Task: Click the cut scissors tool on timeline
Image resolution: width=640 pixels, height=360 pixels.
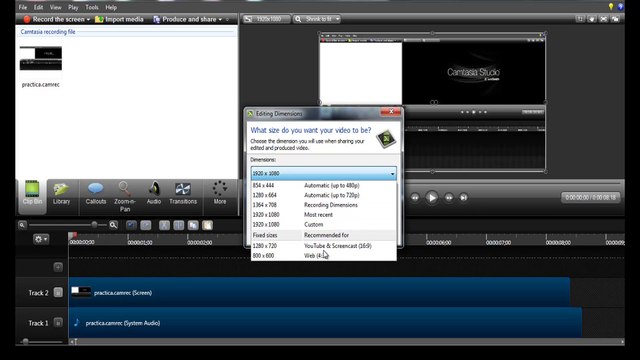Action: (164, 225)
